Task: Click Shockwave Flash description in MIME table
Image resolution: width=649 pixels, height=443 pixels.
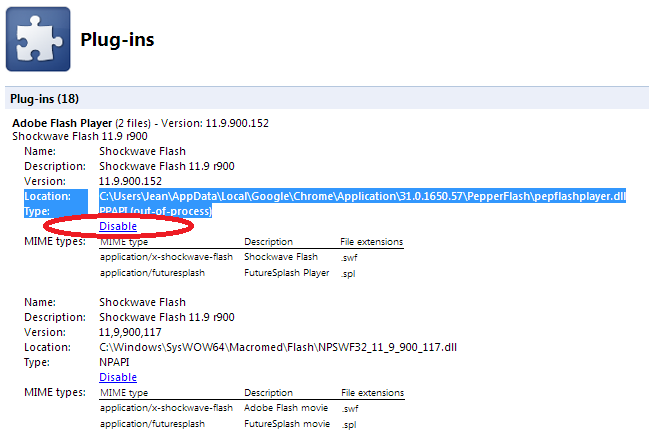Action: pos(281,257)
